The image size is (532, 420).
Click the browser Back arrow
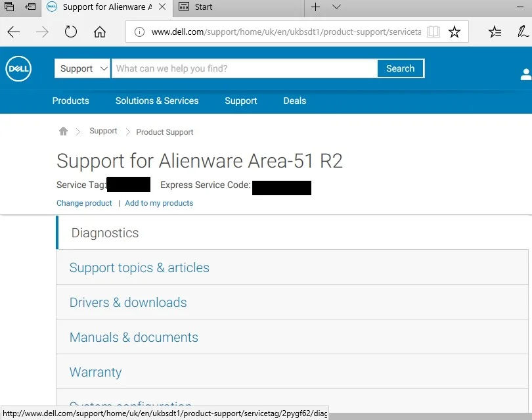coord(14,32)
